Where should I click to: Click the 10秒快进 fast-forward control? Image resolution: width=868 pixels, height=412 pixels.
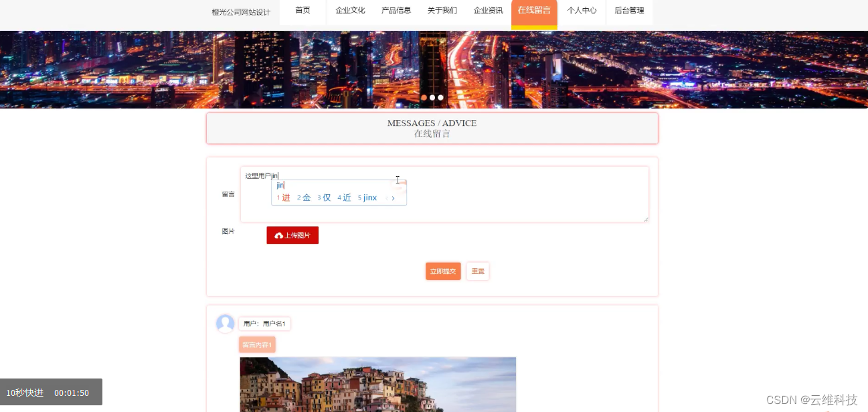(25, 393)
